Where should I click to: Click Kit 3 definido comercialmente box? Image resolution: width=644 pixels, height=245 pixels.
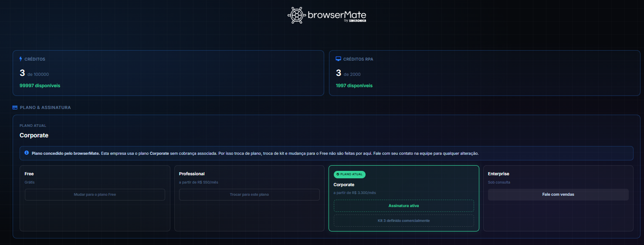click(x=404, y=221)
